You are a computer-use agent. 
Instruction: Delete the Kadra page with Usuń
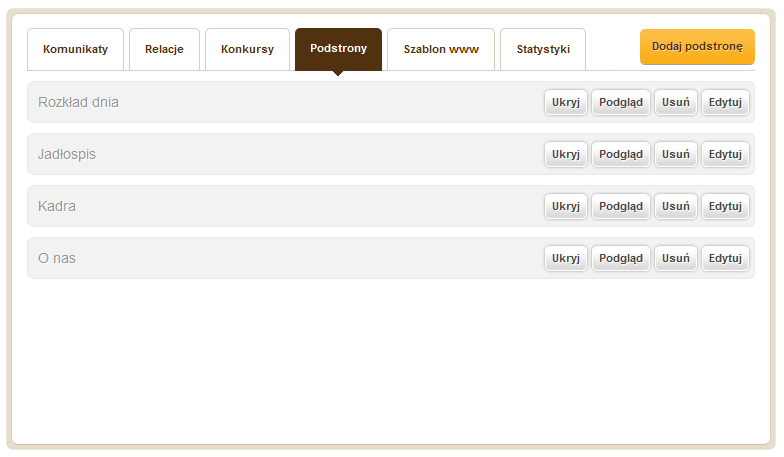coord(676,206)
